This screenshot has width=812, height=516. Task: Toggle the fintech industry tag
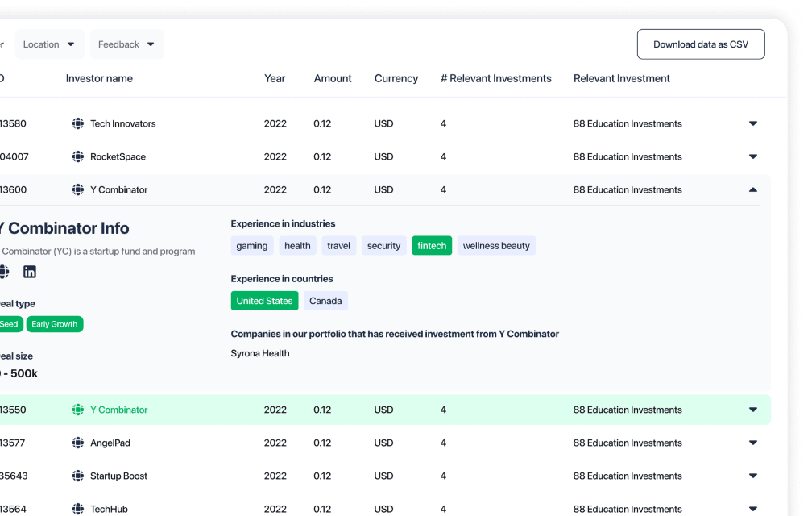point(432,246)
